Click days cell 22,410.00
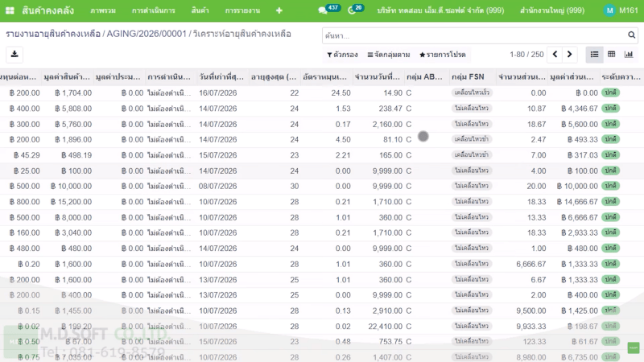The height and width of the screenshot is (362, 644). (386, 327)
